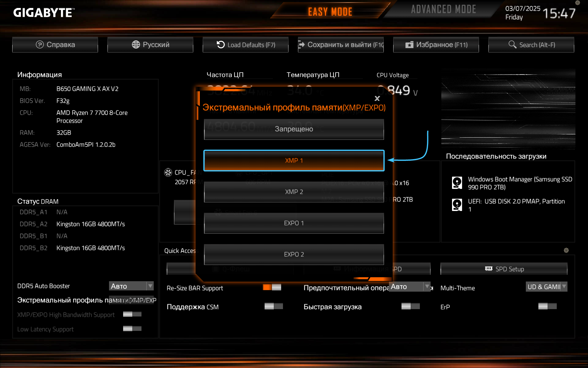This screenshot has width=588, height=368.
Task: Click the Windows Boot Manager disk icon
Action: pos(457,183)
